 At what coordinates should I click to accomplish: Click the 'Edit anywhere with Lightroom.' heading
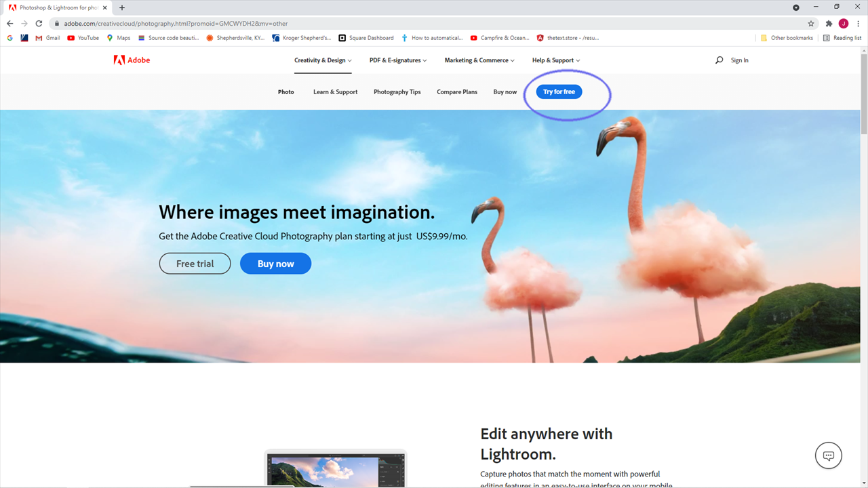pos(547,443)
